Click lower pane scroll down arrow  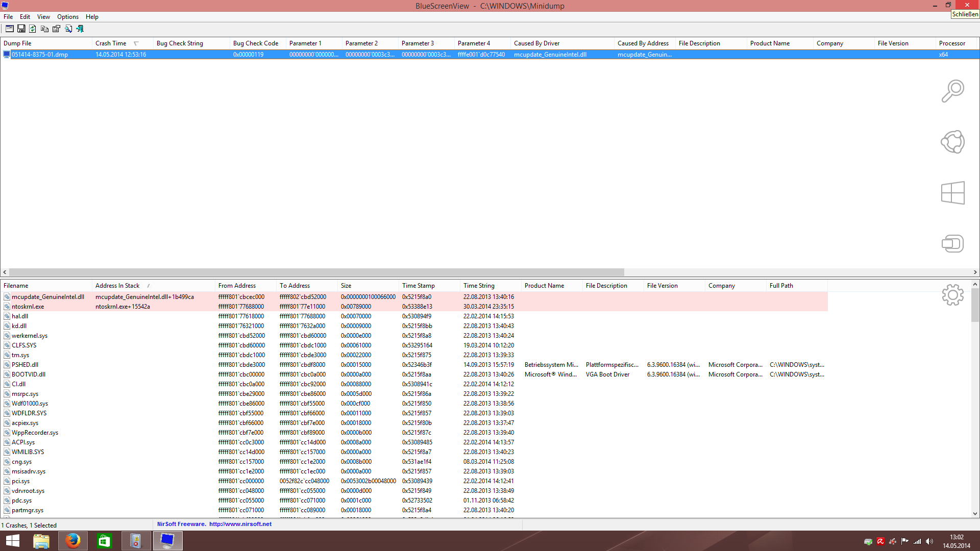[x=975, y=514]
